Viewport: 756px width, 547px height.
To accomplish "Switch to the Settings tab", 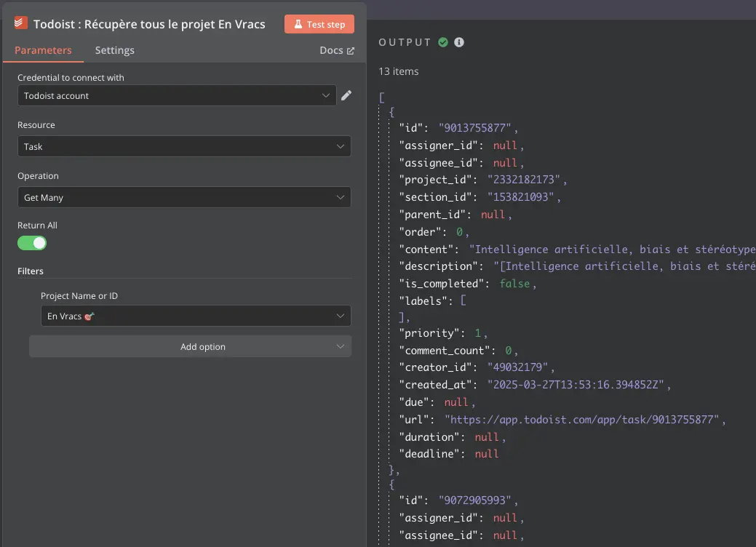I will (x=115, y=50).
